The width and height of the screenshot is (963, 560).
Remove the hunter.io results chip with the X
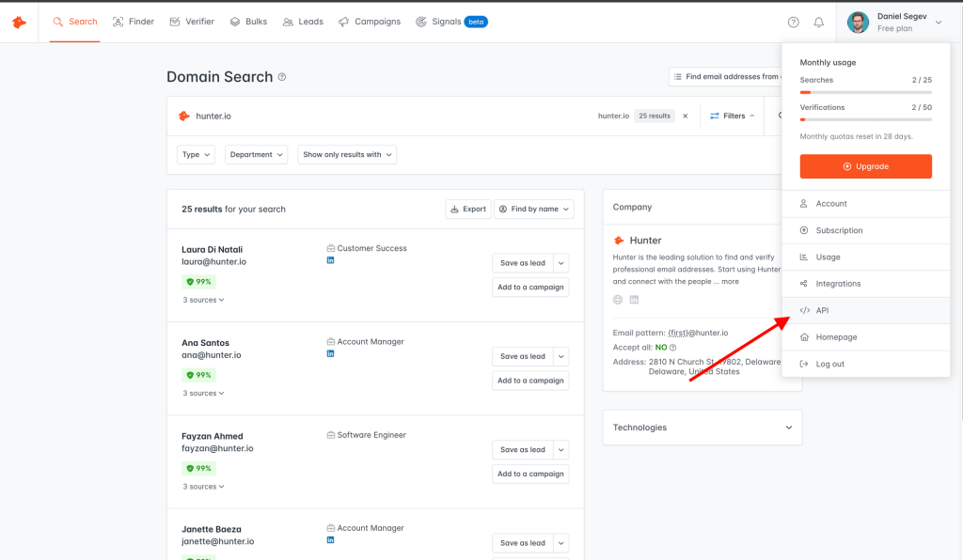pos(685,116)
